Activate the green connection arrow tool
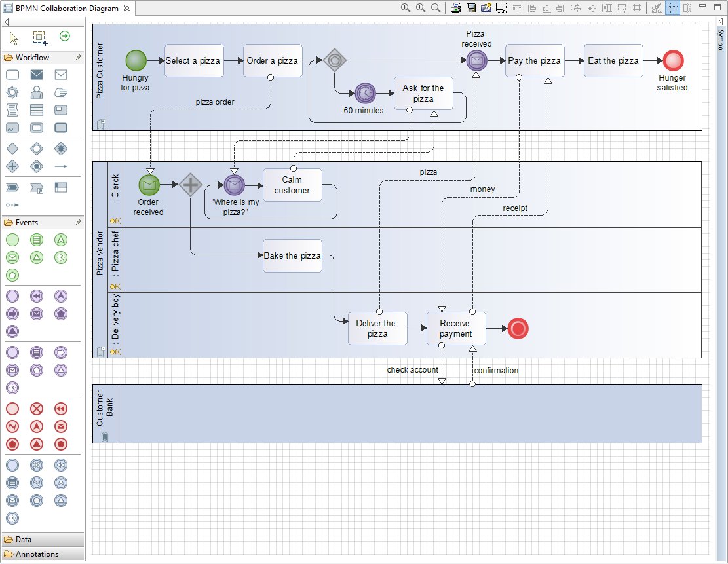 tap(65, 36)
